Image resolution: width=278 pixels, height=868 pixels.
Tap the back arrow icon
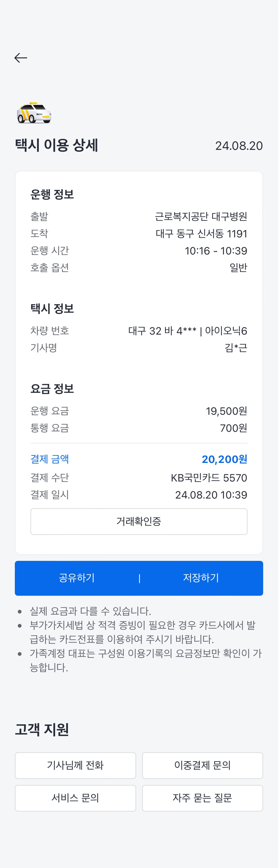(21, 58)
